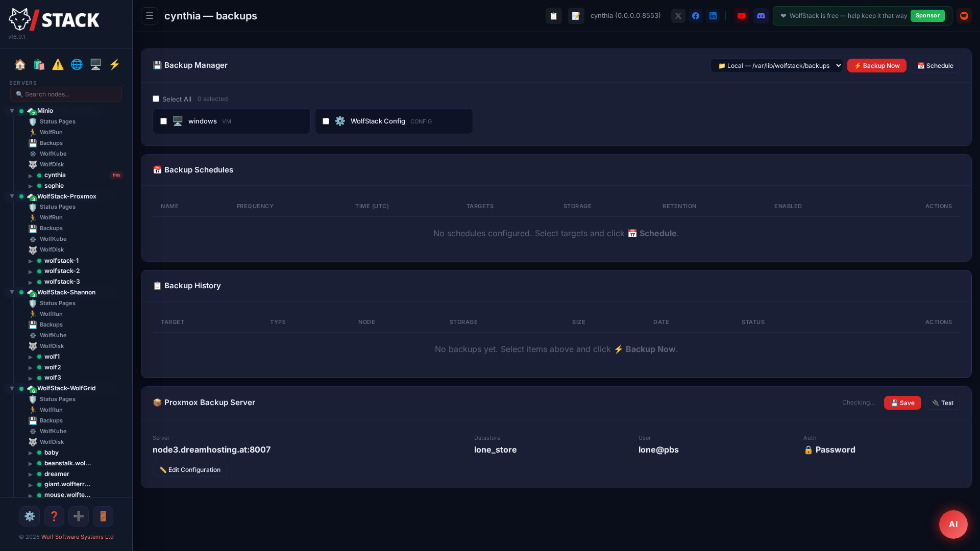Open Status Pages under WolfStack-Proxmox

point(57,207)
